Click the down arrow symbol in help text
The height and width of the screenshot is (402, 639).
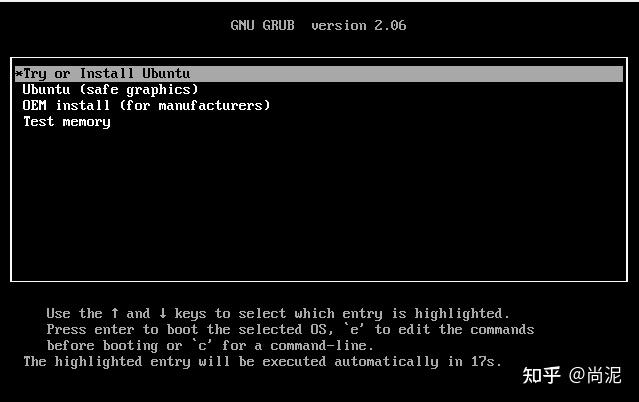(x=163, y=313)
